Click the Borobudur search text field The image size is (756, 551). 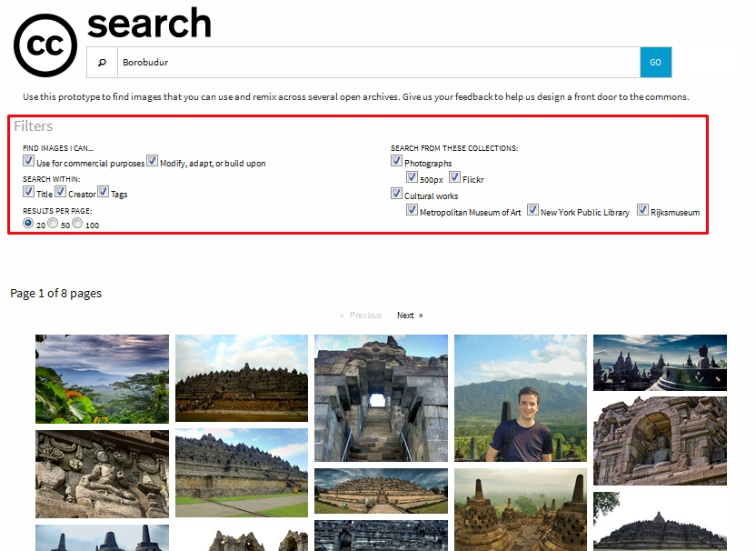tap(378, 63)
